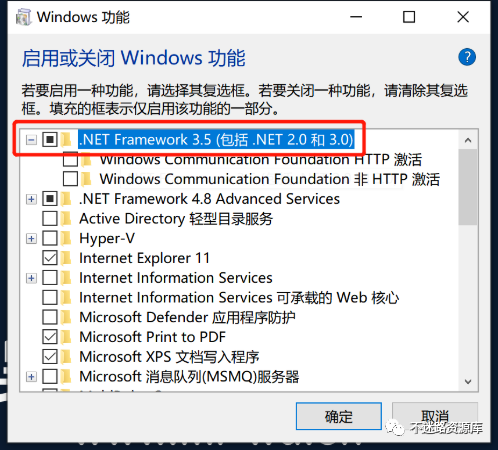Uncheck the Internet Explorer 11 checkbox
The image size is (498, 450).
tap(50, 258)
